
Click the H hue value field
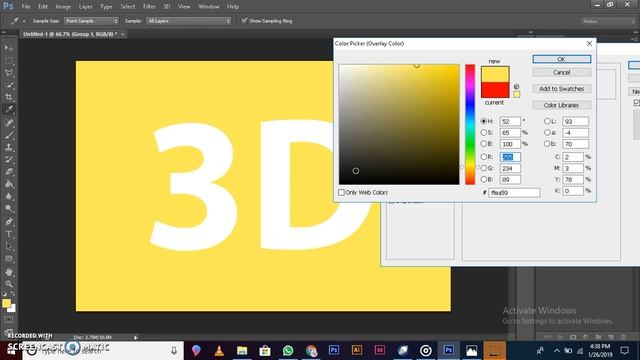tap(510, 121)
